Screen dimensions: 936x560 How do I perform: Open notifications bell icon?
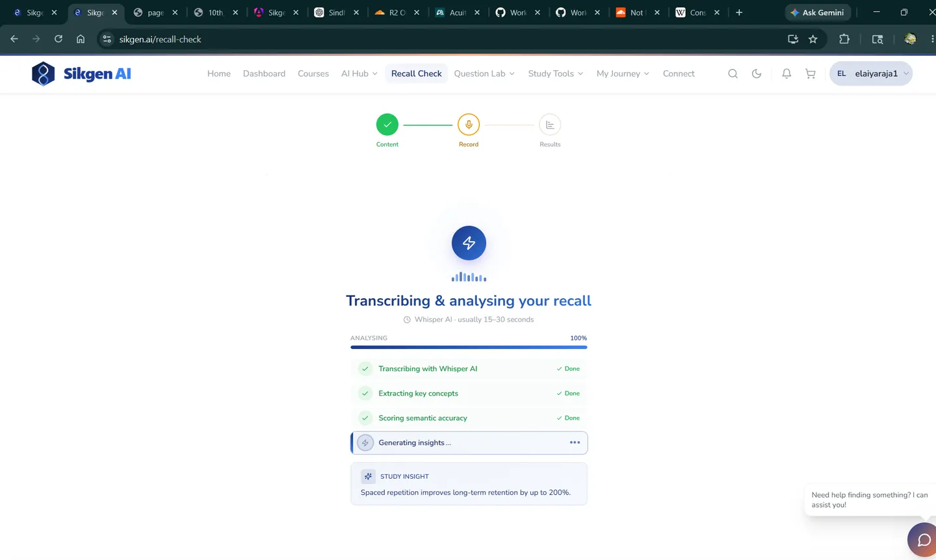pos(786,73)
